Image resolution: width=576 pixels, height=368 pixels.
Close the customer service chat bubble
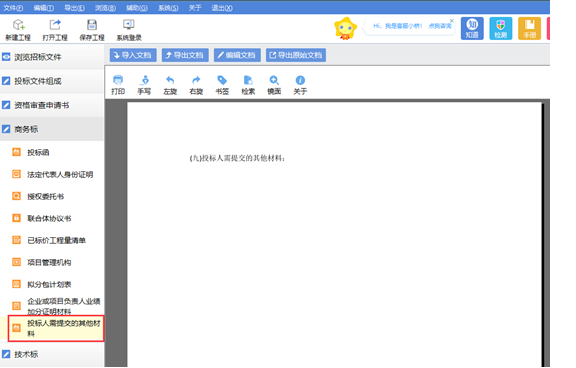coord(452,21)
